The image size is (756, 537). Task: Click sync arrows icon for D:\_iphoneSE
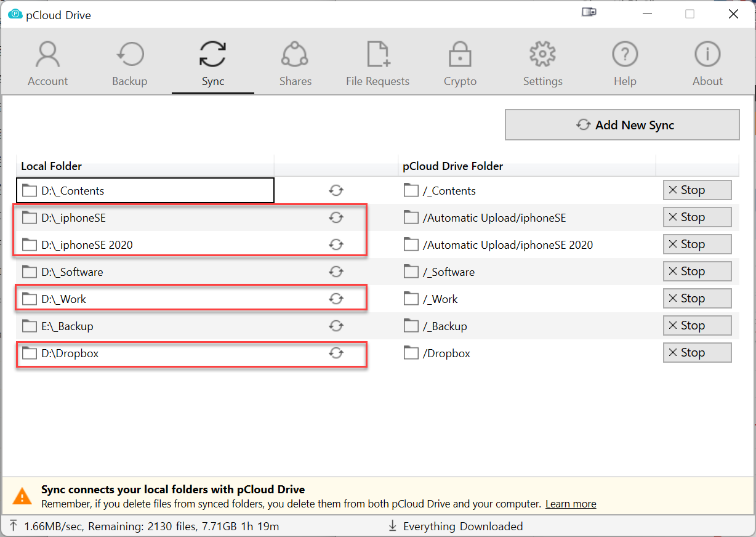point(336,217)
